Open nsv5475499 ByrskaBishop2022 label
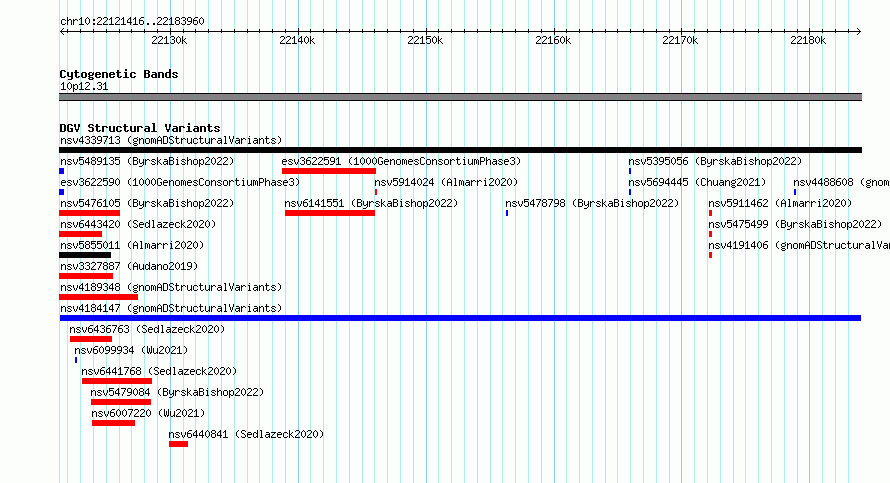Image resolution: width=890 pixels, height=483 pixels. coord(795,224)
